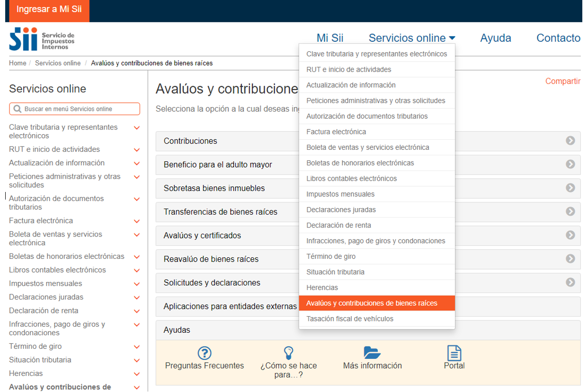Image resolution: width=588 pixels, height=392 pixels.
Task: Open Mi Sii in top navigation
Action: (x=330, y=38)
